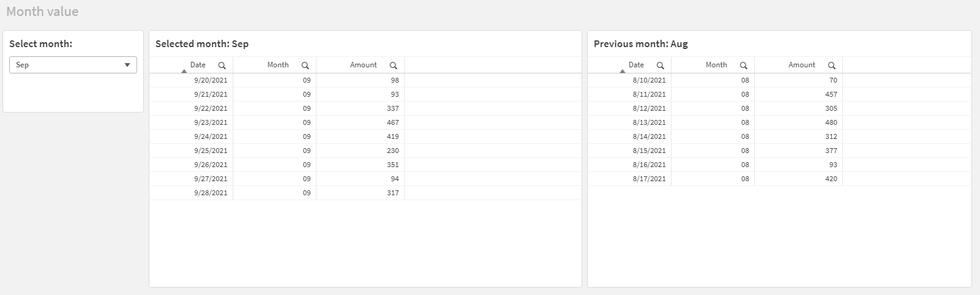980x295 pixels.
Task: Toggle Date sort arrow in Previous month table
Action: 623,71
